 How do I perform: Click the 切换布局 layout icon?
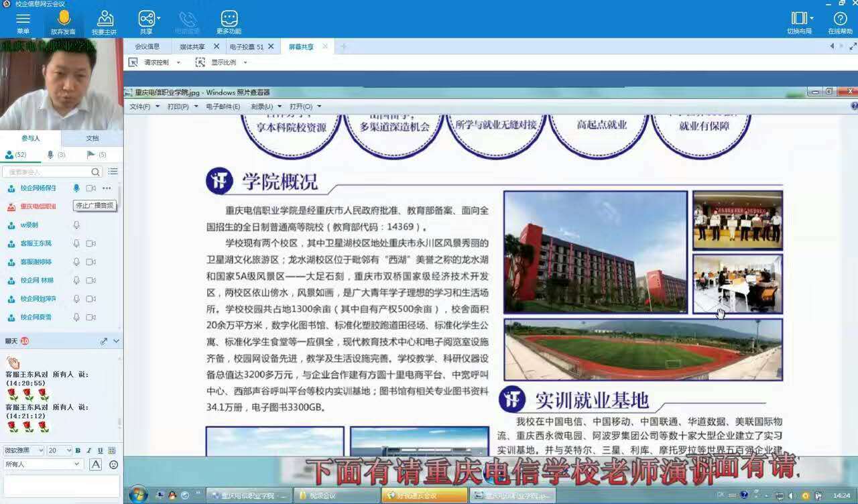click(798, 18)
